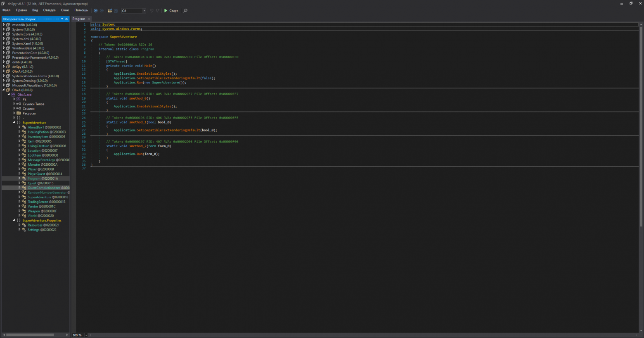This screenshot has height=338, width=644.
Task: Expand the PE node
Action: [14, 99]
